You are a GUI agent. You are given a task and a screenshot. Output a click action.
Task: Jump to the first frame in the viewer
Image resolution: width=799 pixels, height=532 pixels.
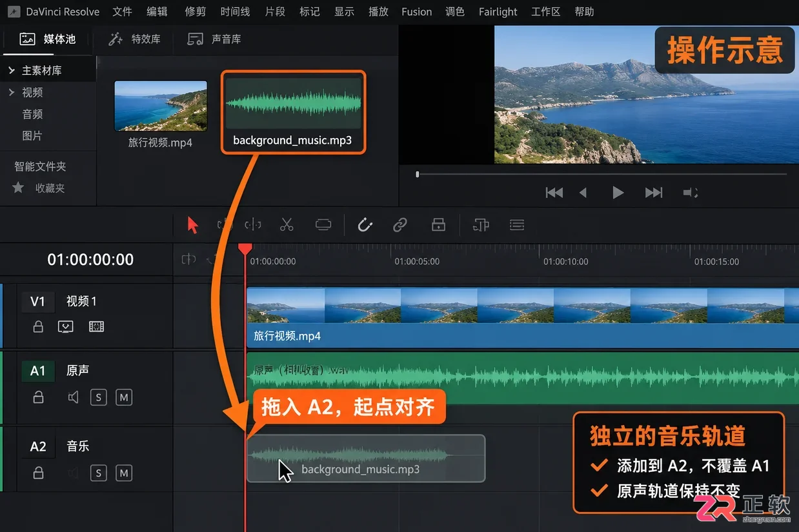pyautogui.click(x=554, y=192)
